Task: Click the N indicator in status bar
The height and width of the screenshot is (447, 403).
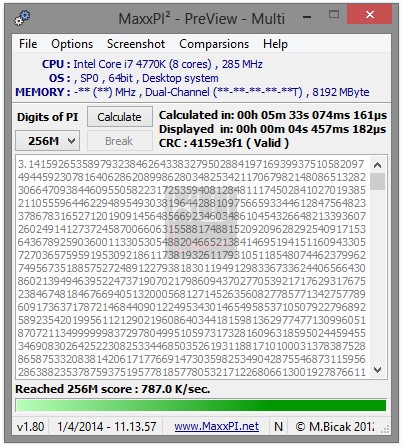Action: click(278, 426)
